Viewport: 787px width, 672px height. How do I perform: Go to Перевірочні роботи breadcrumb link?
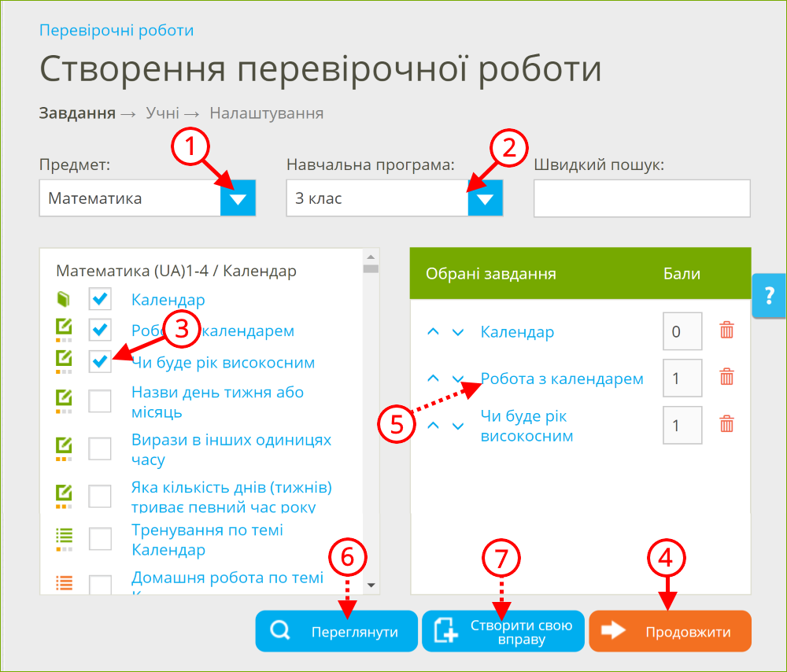click(116, 31)
